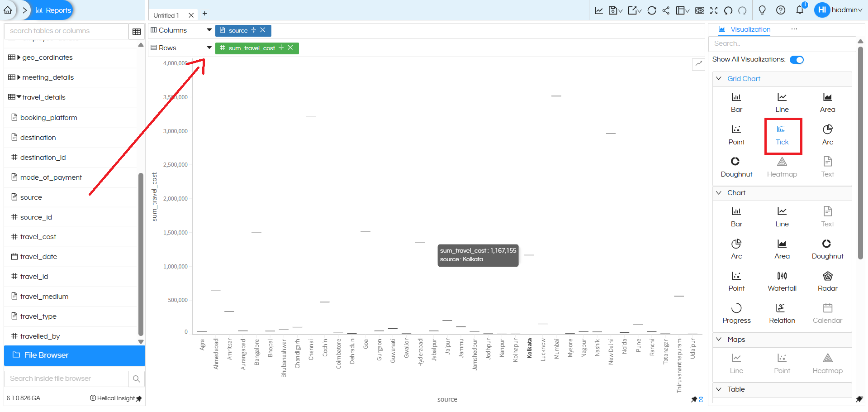Select the Tick chart in Grid Chart
The width and height of the screenshot is (868, 412).
coord(782,135)
